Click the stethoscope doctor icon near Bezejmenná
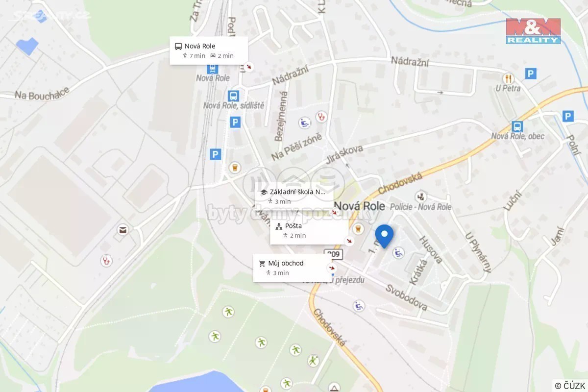The image size is (588, 392). 321,117
